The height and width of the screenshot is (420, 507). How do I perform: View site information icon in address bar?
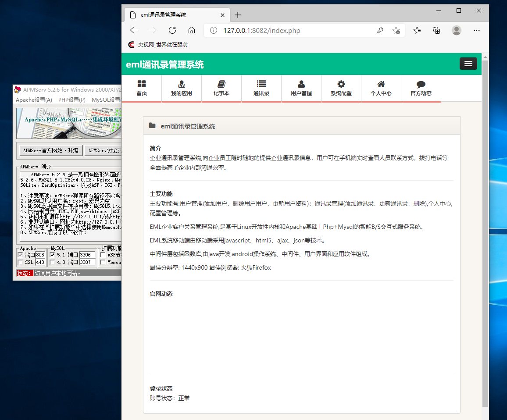coord(214,30)
